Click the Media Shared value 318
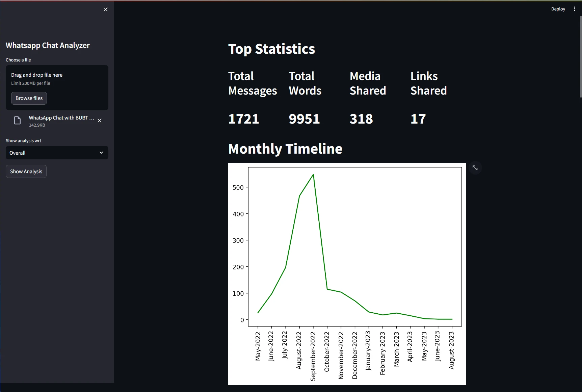Image resolution: width=582 pixels, height=392 pixels. [x=361, y=119]
